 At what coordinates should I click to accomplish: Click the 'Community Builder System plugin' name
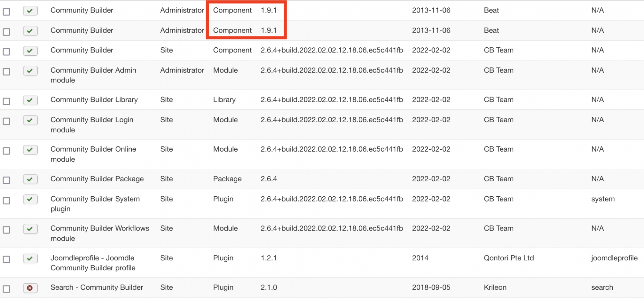pos(95,204)
